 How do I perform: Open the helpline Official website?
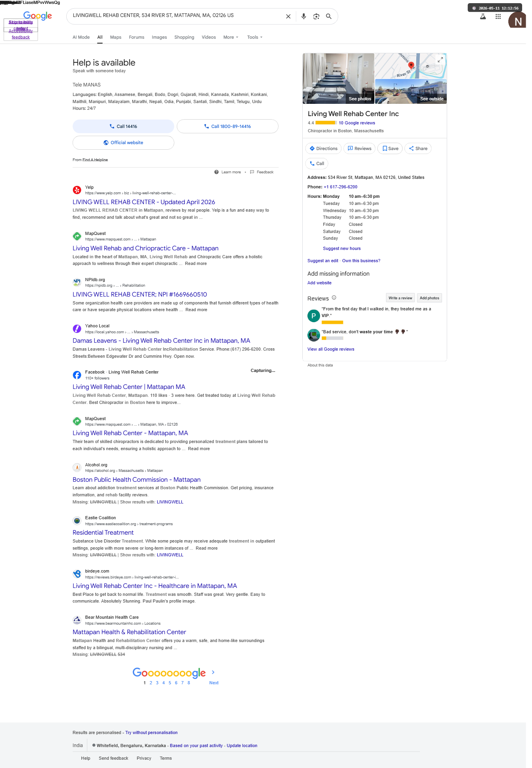pos(123,143)
